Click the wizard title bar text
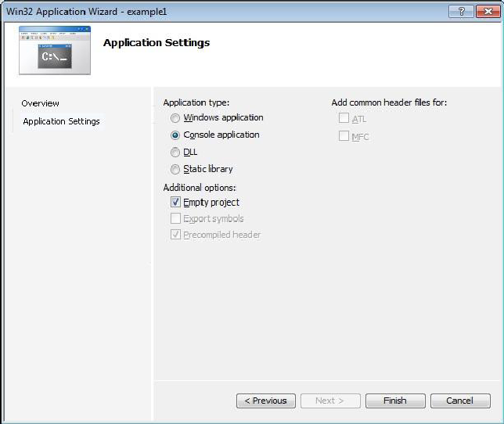Image resolution: width=504 pixels, height=424 pixels. pos(86,12)
